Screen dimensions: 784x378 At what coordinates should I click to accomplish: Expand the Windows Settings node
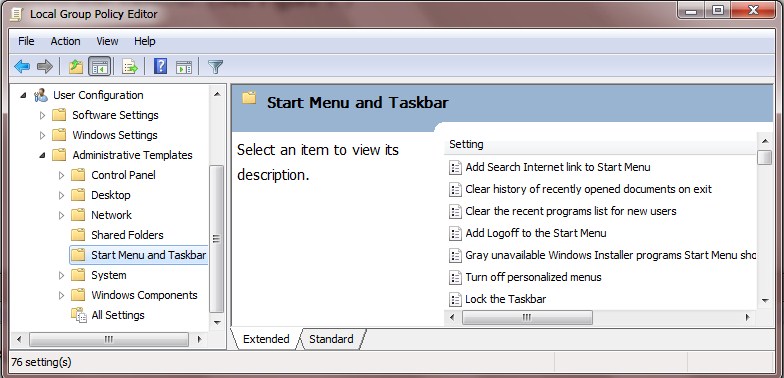pos(42,135)
